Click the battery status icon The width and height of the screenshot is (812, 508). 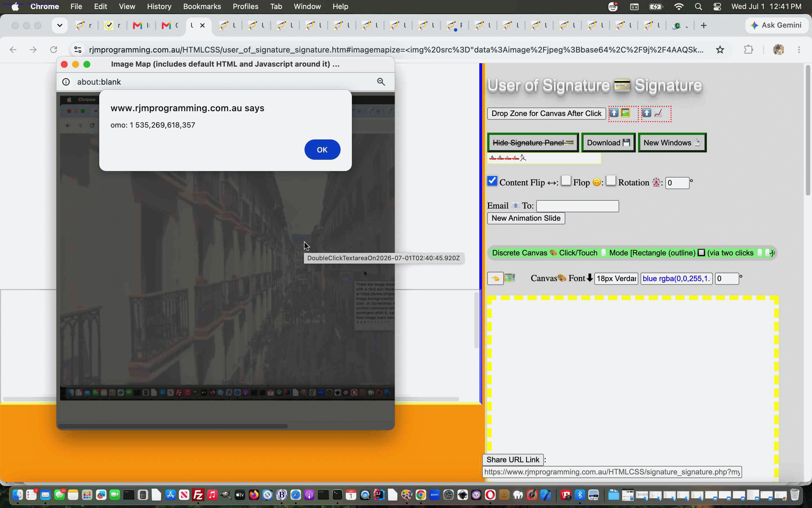[656, 6]
